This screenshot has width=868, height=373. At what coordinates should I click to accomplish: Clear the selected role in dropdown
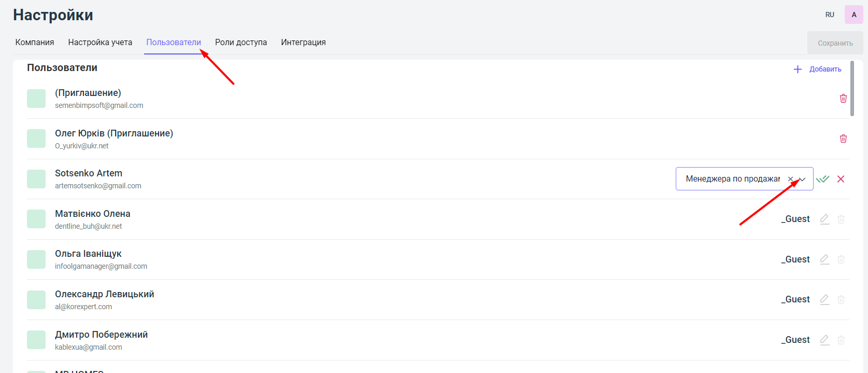(790, 179)
